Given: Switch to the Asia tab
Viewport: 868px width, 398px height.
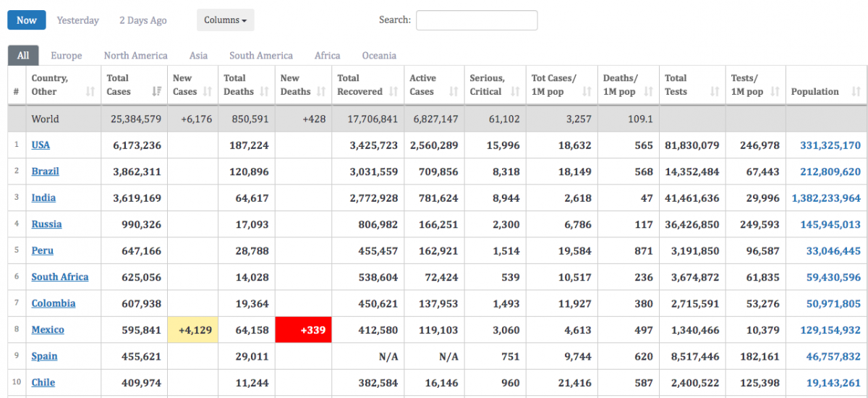Looking at the screenshot, I should click(199, 56).
